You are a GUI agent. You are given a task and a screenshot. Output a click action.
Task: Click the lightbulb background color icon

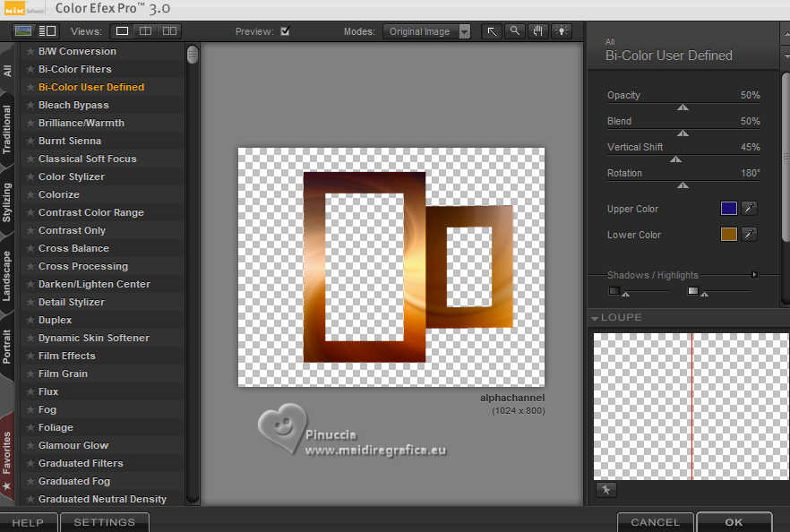click(562, 31)
